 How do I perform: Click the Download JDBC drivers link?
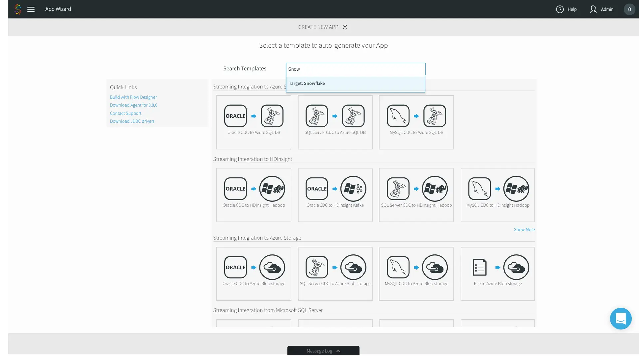[x=132, y=121]
